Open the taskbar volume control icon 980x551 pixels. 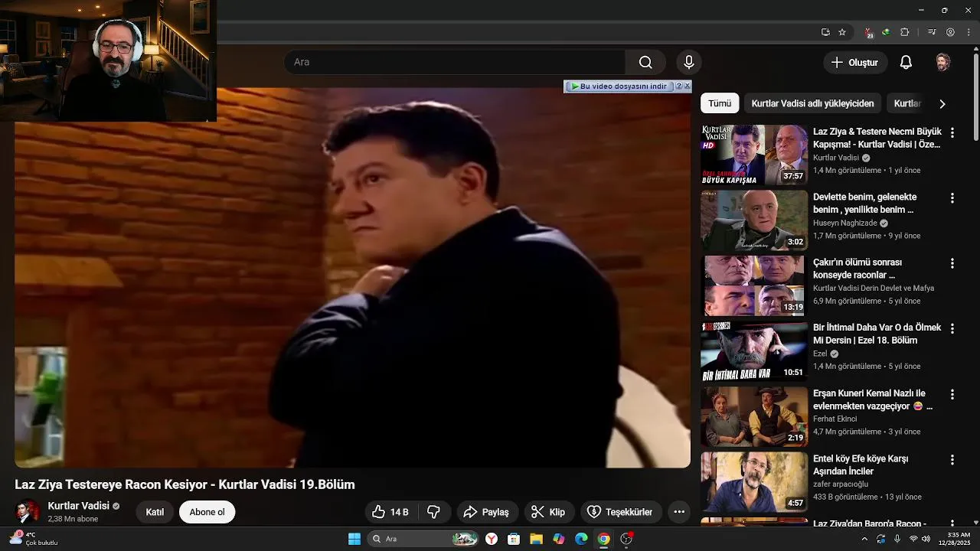pos(926,539)
